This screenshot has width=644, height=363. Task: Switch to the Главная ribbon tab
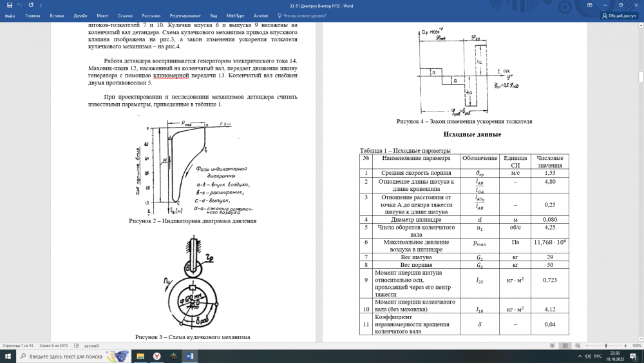coord(33,15)
